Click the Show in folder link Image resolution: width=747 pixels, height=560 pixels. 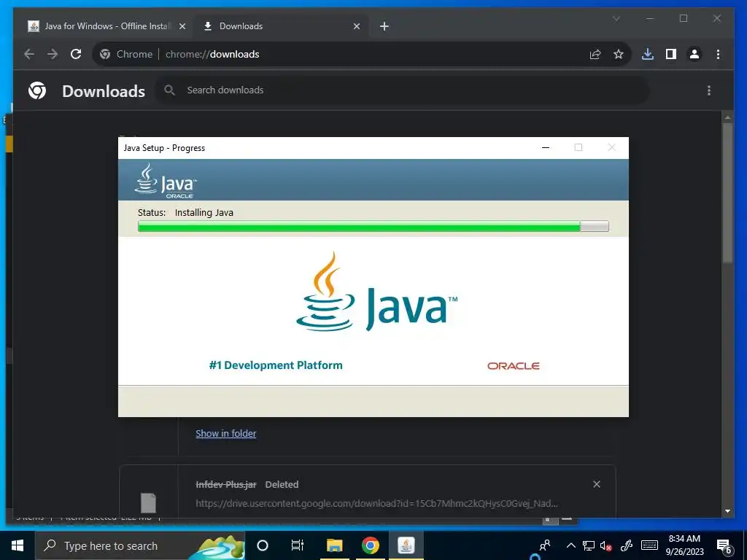[x=226, y=433]
